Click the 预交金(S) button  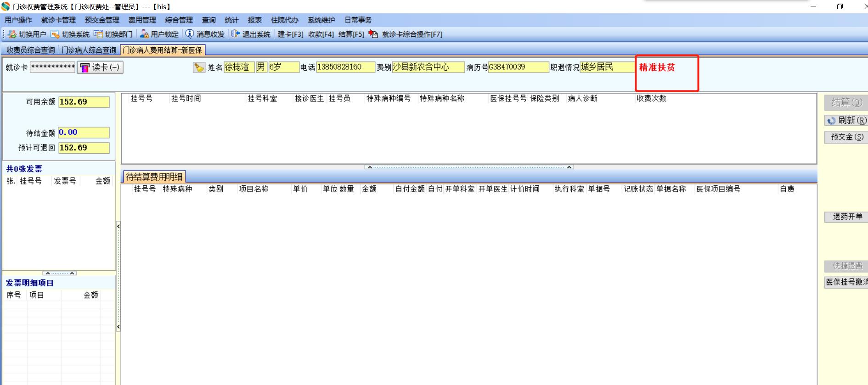[846, 137]
